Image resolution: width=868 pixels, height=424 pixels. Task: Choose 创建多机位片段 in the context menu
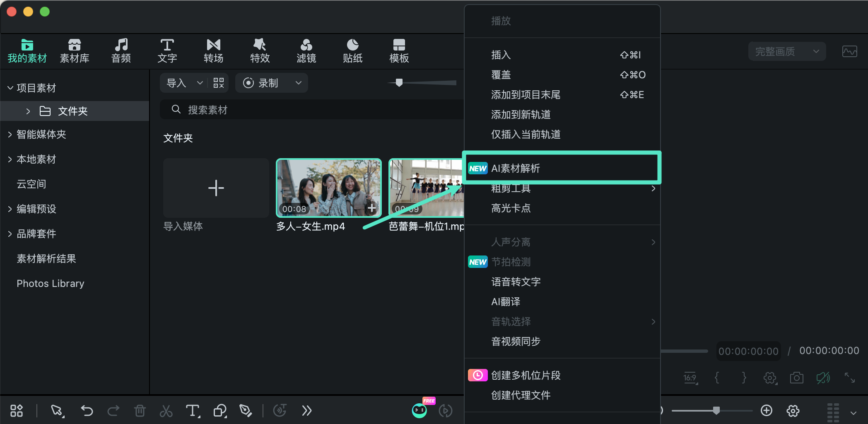tap(562, 375)
